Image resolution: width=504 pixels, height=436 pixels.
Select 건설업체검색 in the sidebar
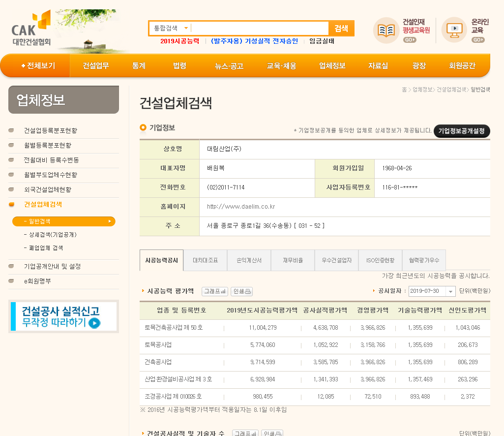[43, 204]
